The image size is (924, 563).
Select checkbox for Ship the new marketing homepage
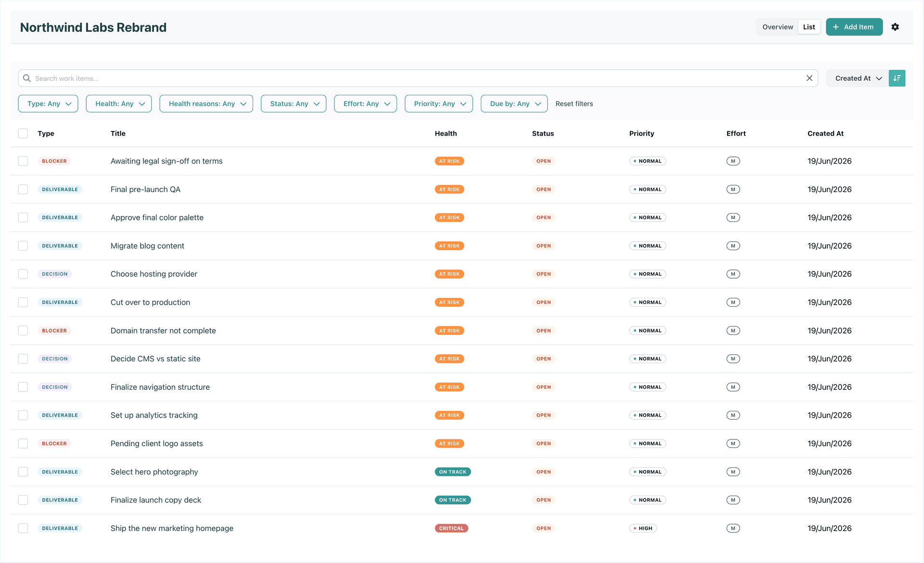[x=23, y=528]
